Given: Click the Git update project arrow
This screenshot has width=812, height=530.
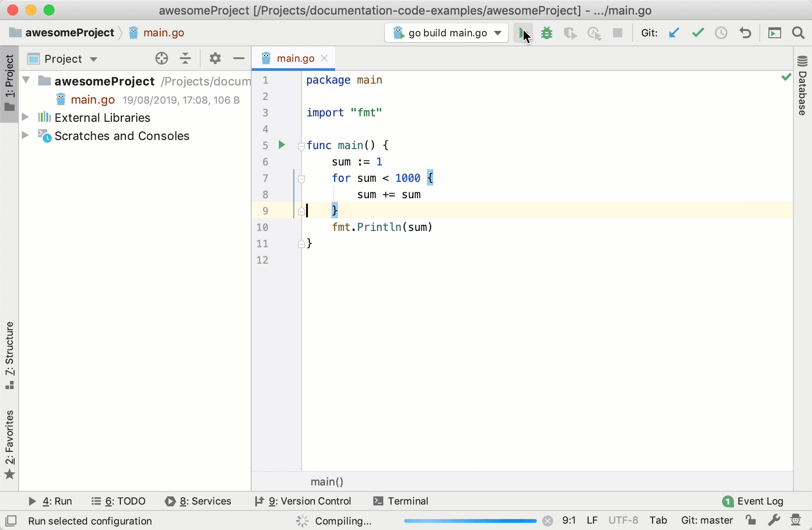Looking at the screenshot, I should click(x=674, y=33).
